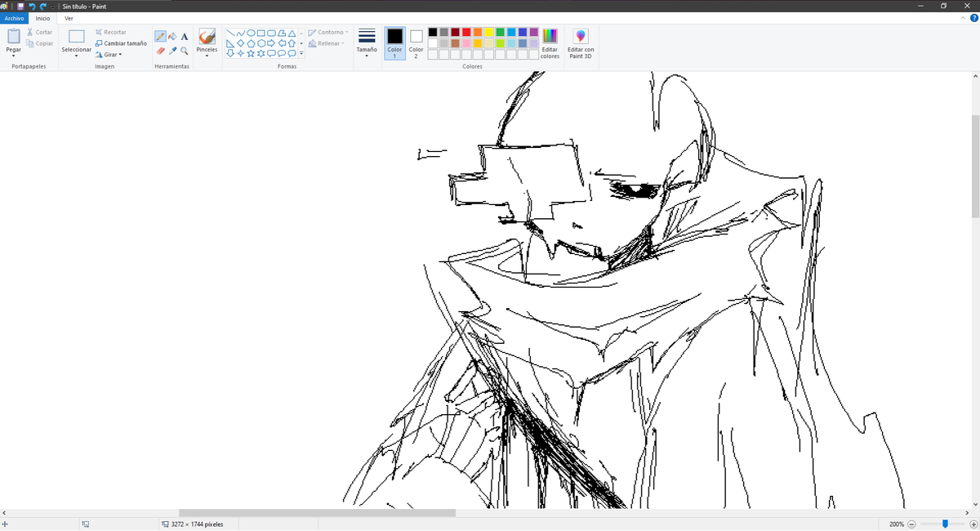
Task: Click the Redo arrow in title bar
Action: [43, 6]
